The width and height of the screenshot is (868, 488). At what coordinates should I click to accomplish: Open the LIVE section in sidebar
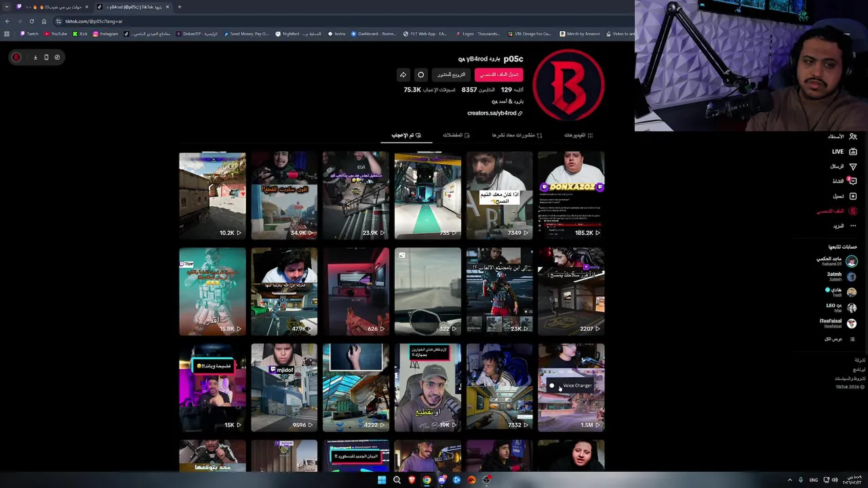[x=844, y=151]
